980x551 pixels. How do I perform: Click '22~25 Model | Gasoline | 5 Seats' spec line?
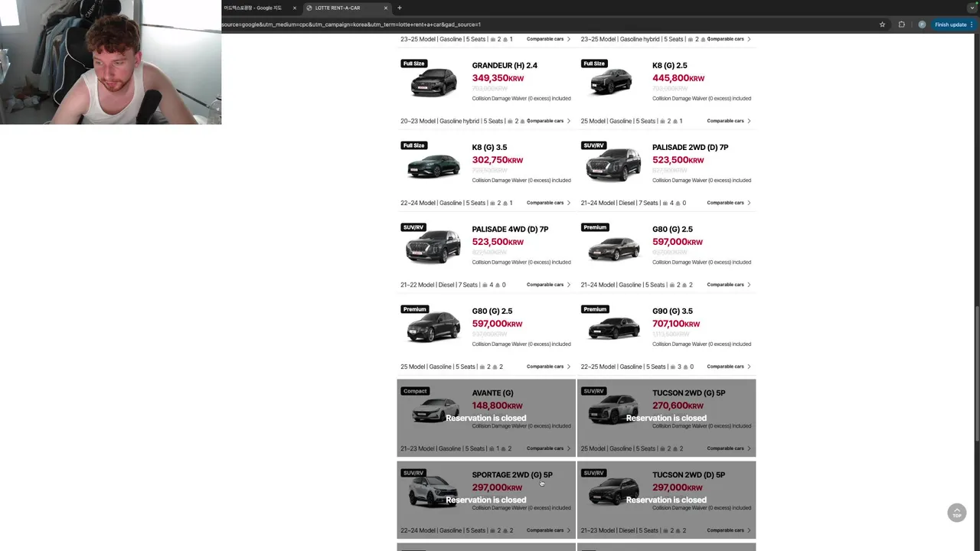tap(637, 367)
